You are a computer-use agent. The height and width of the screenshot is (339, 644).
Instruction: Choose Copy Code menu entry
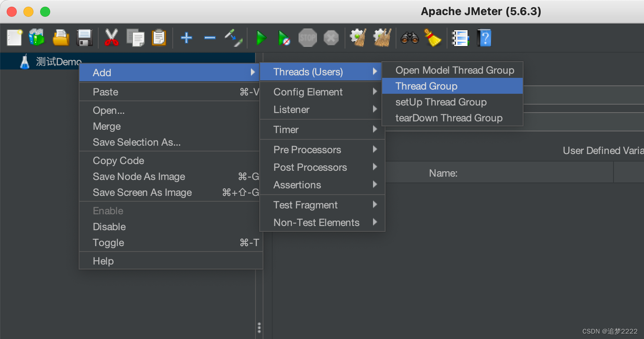tap(169, 161)
